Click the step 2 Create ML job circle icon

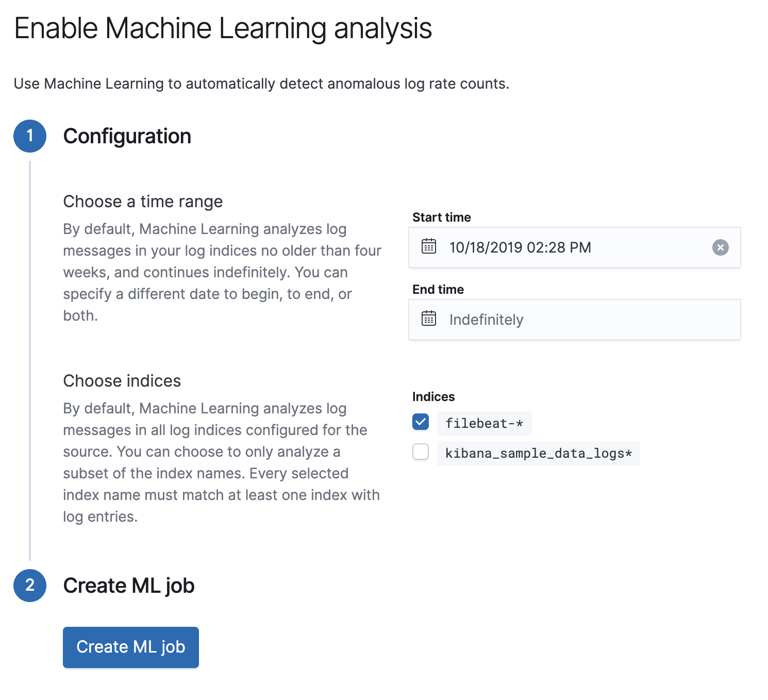point(30,586)
